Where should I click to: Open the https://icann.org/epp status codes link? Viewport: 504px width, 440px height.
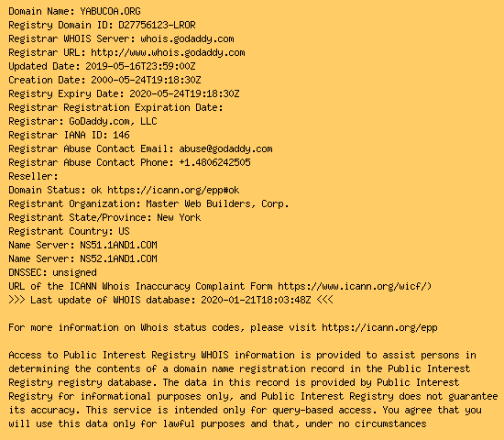(x=379, y=328)
